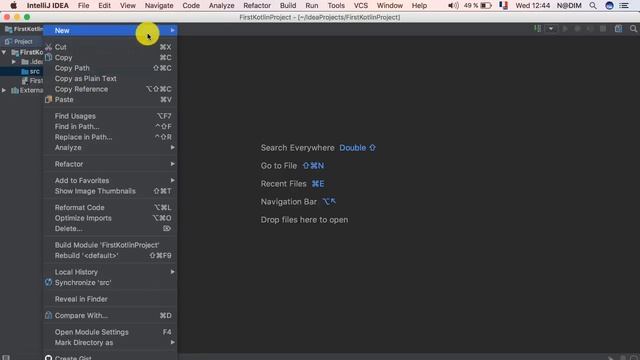Image resolution: width=640 pixels, height=360 pixels.
Task: Click IntelliJ Search Everywhere magnifier icon
Action: (x=633, y=29)
